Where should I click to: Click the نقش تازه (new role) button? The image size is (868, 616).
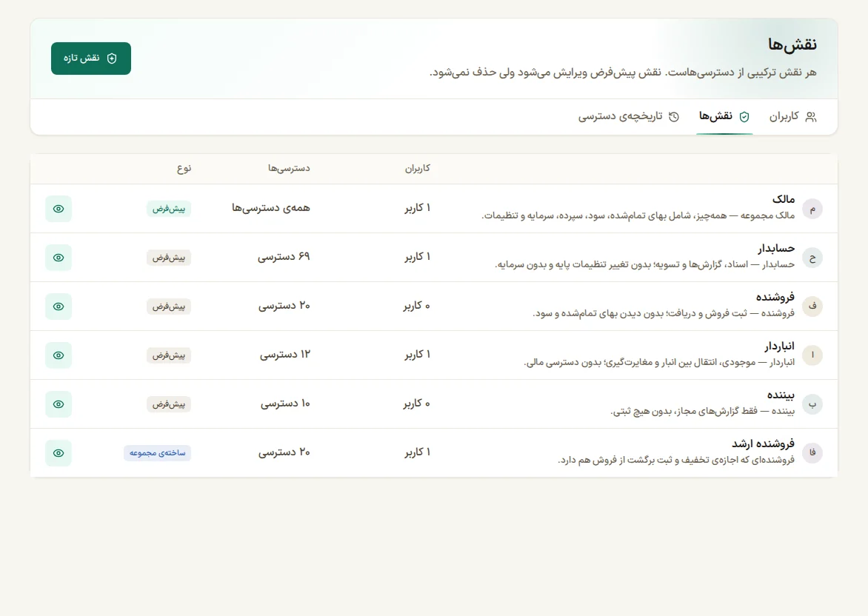(91, 58)
